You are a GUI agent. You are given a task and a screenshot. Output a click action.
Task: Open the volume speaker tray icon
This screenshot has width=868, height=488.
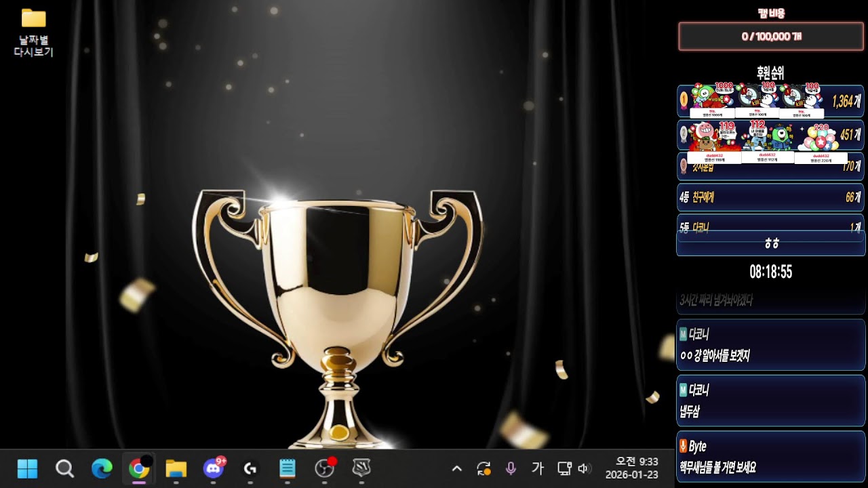point(584,468)
